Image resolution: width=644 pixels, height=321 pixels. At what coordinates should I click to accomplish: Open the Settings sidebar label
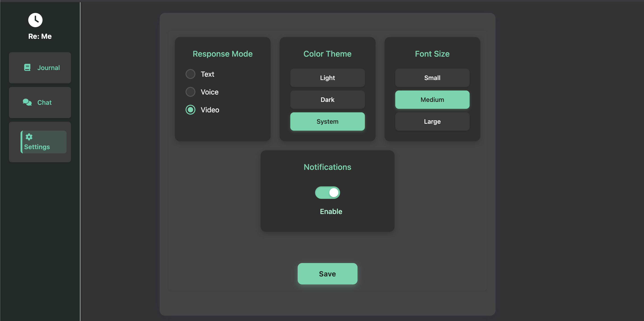click(37, 147)
